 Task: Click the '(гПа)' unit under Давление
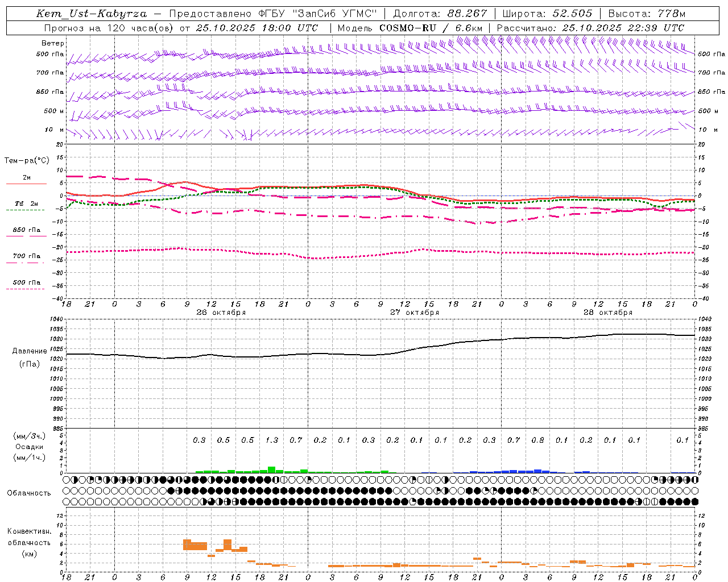pyautogui.click(x=29, y=364)
